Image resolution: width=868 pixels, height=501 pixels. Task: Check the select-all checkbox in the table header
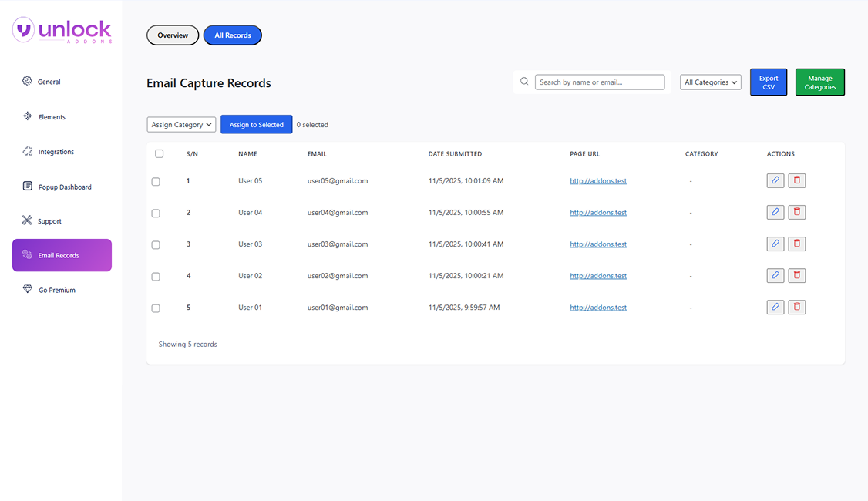[159, 153]
